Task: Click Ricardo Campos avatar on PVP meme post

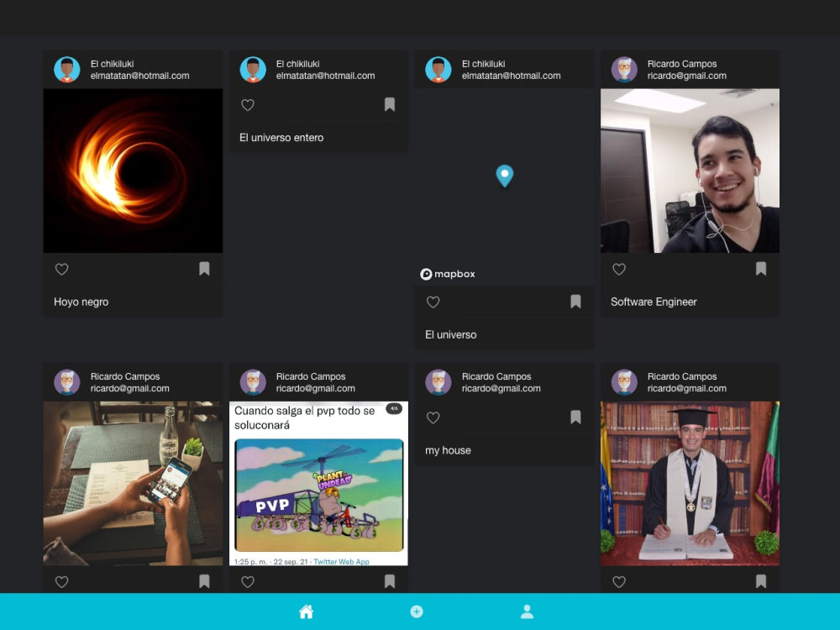Action: pyautogui.click(x=253, y=382)
